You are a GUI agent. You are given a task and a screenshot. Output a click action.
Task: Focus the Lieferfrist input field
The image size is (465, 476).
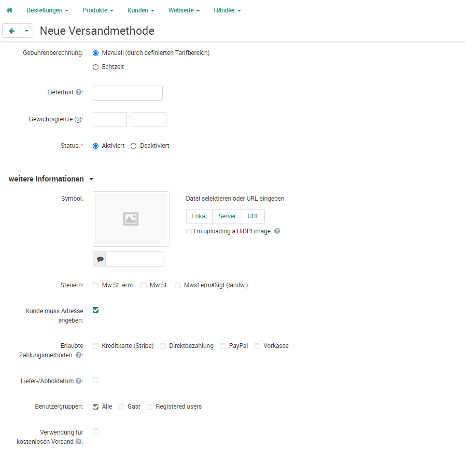128,93
